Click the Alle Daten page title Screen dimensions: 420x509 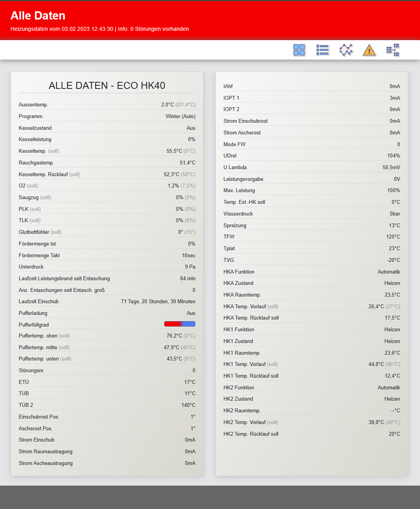coord(38,16)
